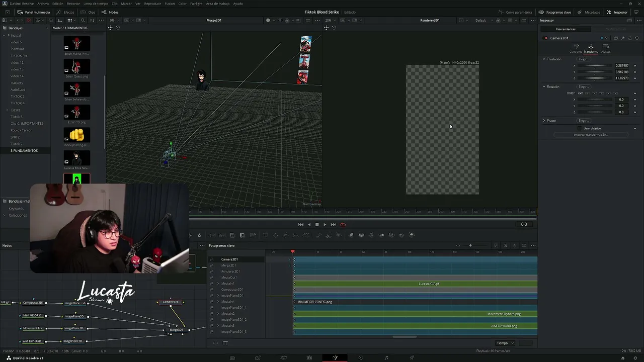
Task: Click the Play forward button
Action: [x=325, y=225]
